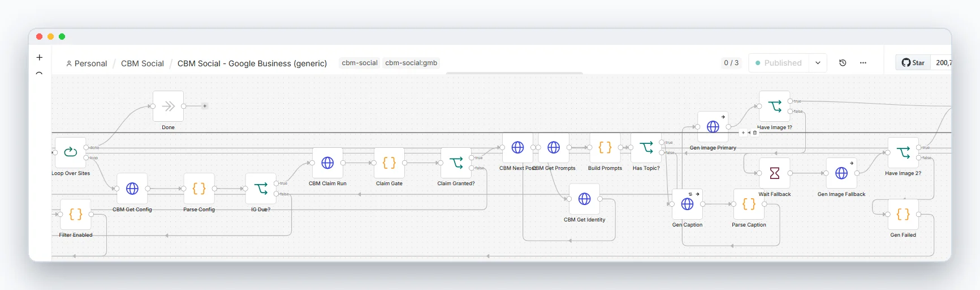Open the CBM Get Identity node
This screenshot has width=980, height=290.
584,199
